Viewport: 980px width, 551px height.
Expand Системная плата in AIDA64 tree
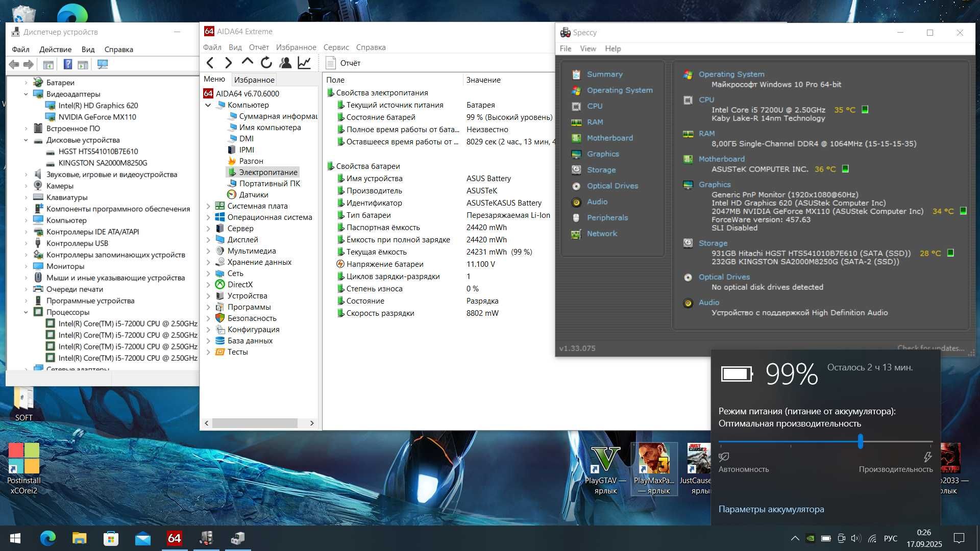point(208,206)
